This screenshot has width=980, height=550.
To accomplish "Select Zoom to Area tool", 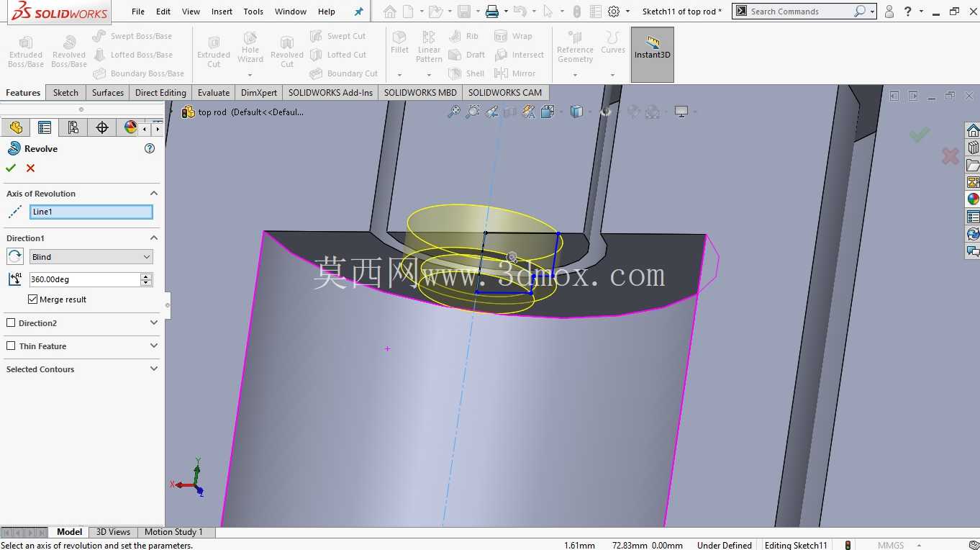I will click(473, 112).
